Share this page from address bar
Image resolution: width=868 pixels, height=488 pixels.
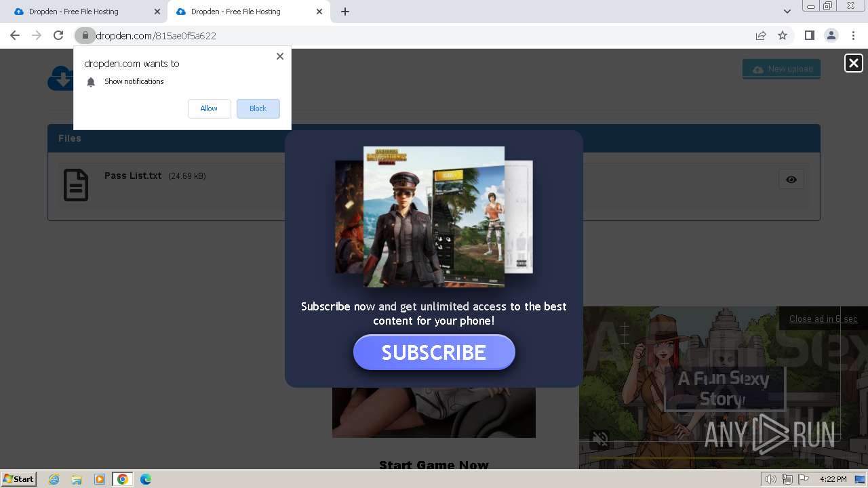pos(761,35)
